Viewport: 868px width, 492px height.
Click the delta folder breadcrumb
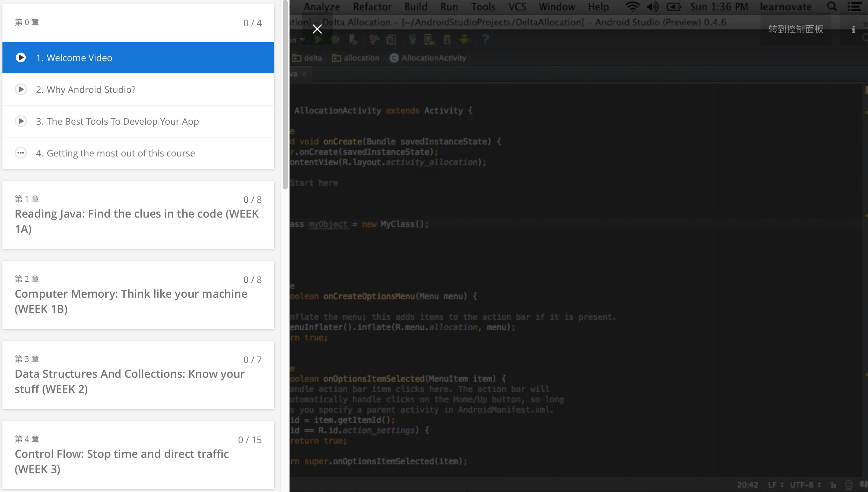point(307,58)
